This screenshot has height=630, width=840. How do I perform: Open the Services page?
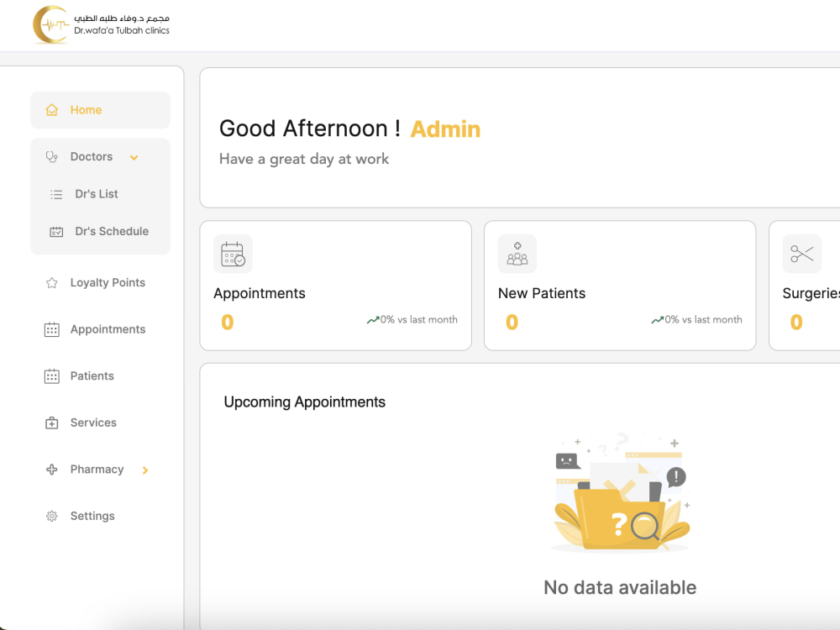[x=93, y=423]
